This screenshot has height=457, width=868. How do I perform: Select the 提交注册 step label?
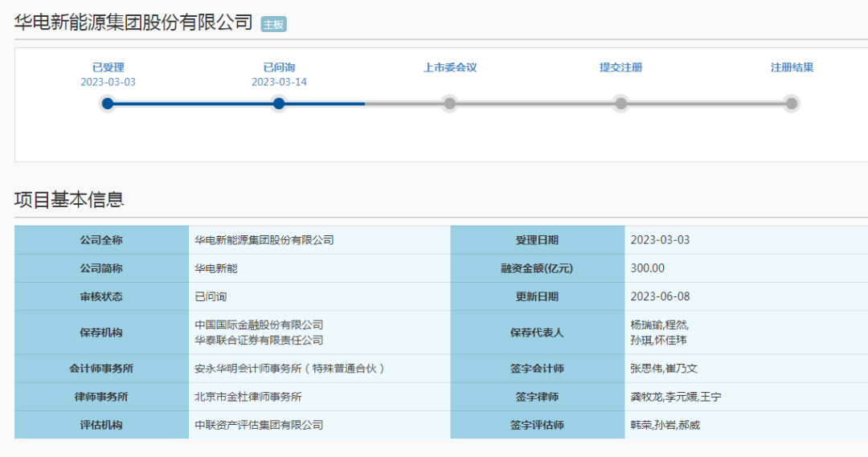point(620,67)
